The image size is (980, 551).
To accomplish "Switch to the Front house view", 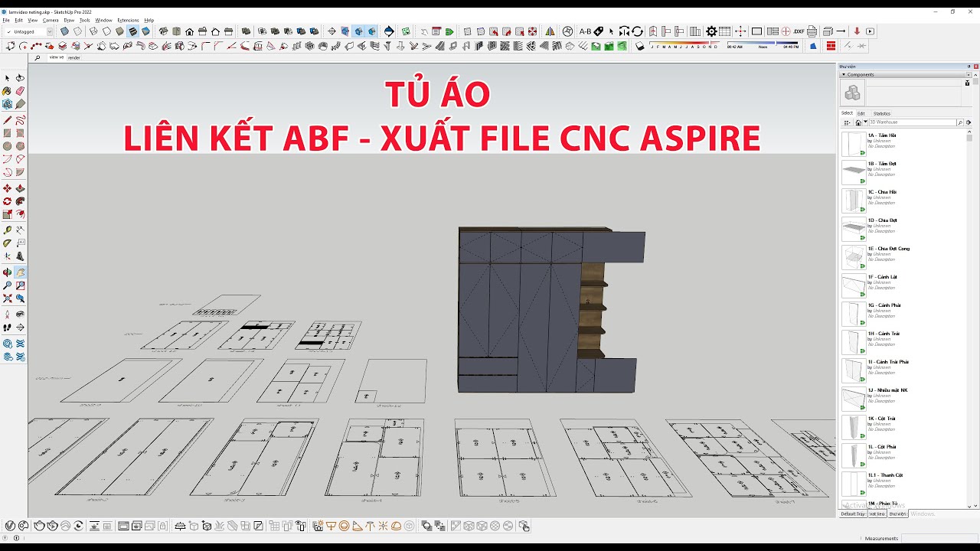I will pos(189,31).
